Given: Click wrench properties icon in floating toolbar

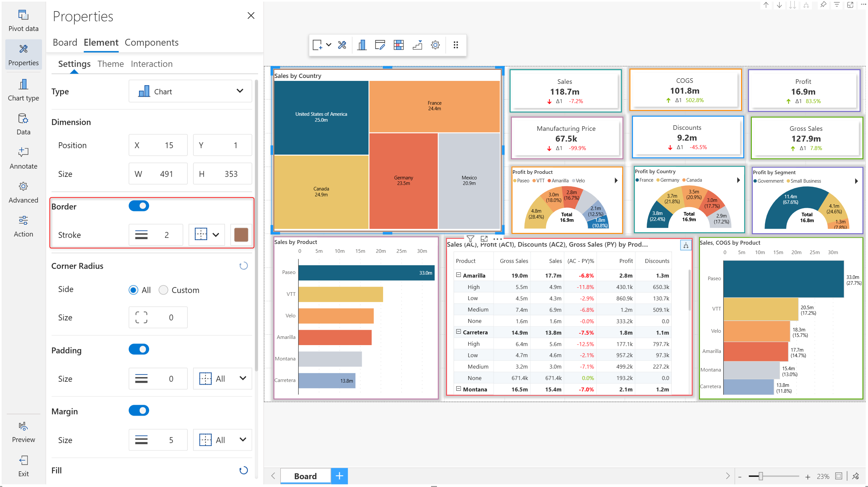Looking at the screenshot, I should click(342, 45).
